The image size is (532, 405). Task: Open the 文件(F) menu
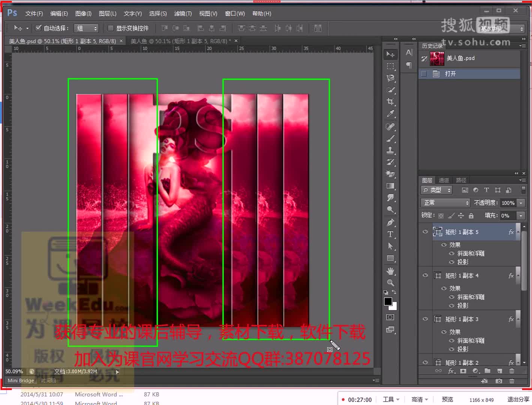click(x=34, y=13)
